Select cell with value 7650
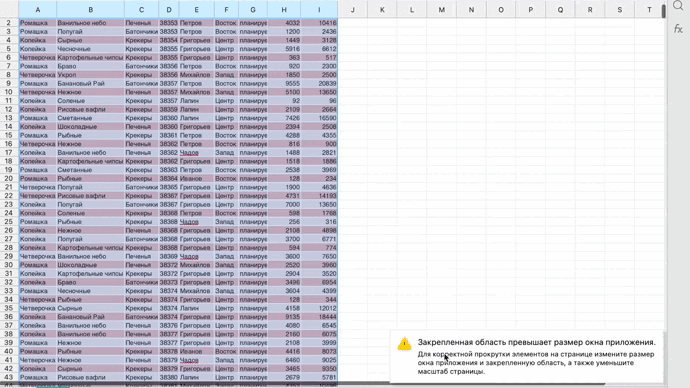 coord(319,256)
